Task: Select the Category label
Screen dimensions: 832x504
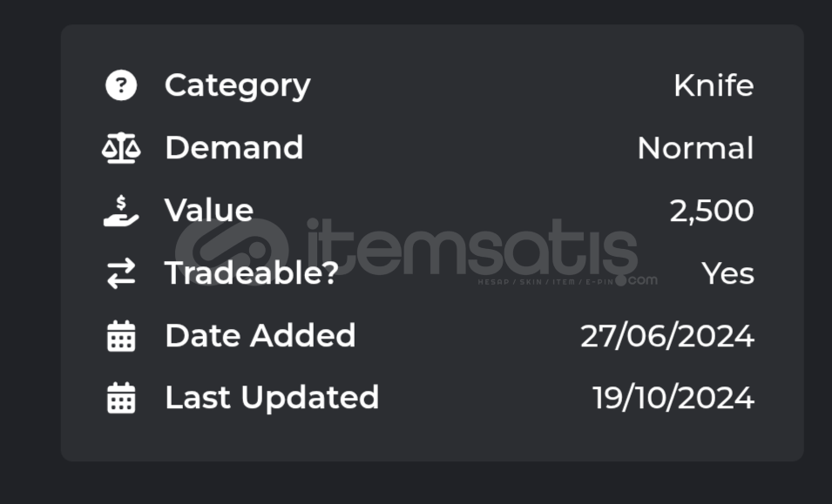Action: click(x=238, y=85)
